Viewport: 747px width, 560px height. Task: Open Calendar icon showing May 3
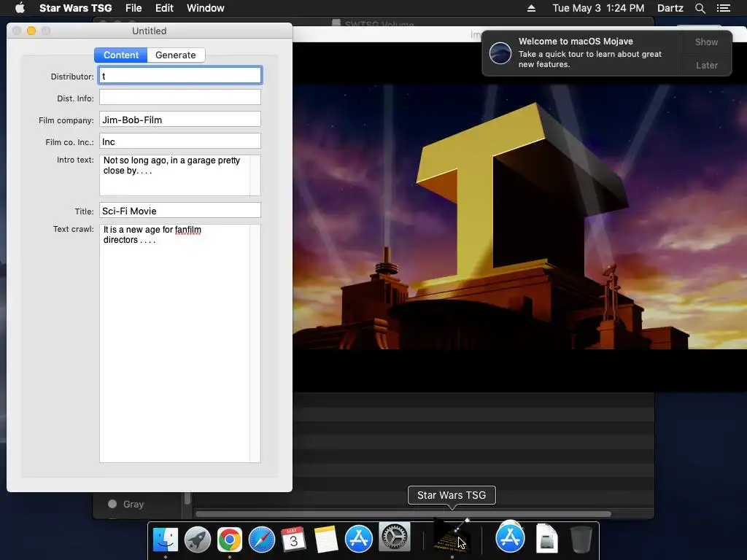pyautogui.click(x=293, y=540)
